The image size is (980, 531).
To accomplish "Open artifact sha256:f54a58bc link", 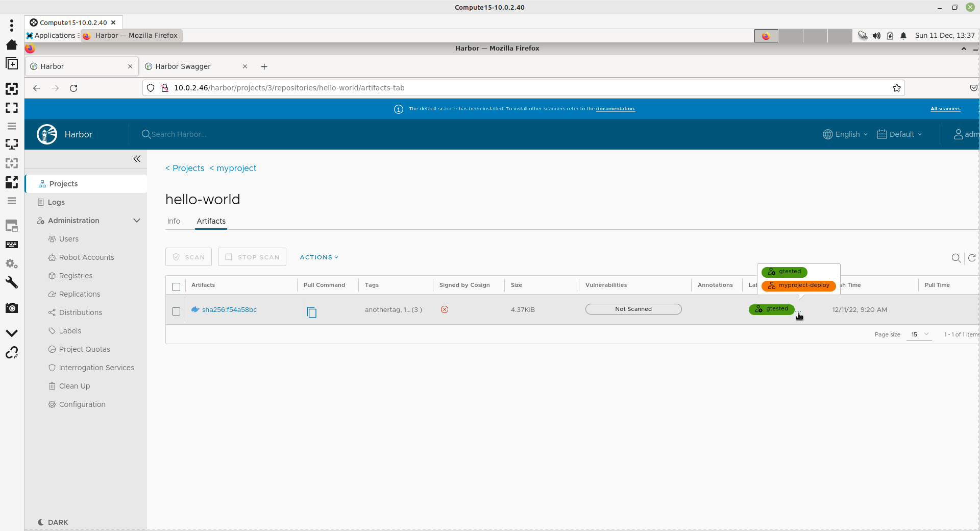I will tap(229, 309).
